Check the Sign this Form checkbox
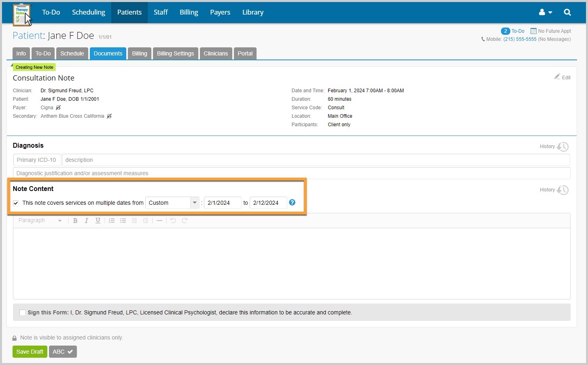The height and width of the screenshot is (365, 588). coord(22,312)
